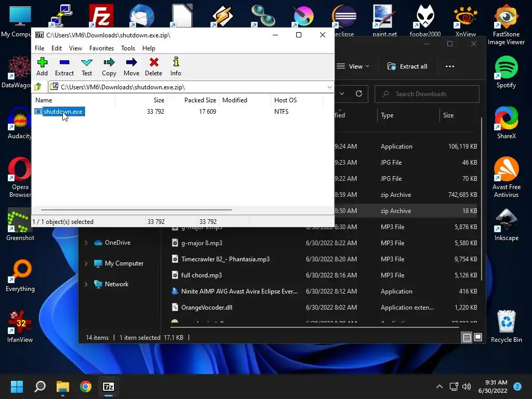This screenshot has height=399, width=532.
Task: Run the Test tool in 7-Zip
Action: coord(87,66)
